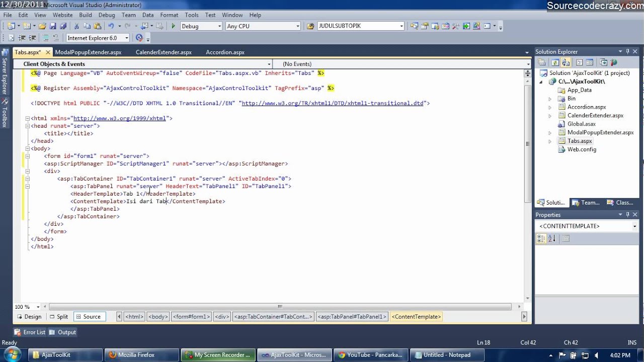The height and width of the screenshot is (362, 644).
Task: Pin the Solution Explorer panel
Action: [x=627, y=51]
